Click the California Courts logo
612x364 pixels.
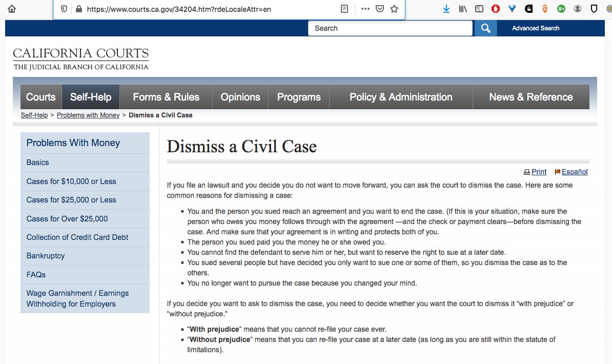[x=81, y=58]
